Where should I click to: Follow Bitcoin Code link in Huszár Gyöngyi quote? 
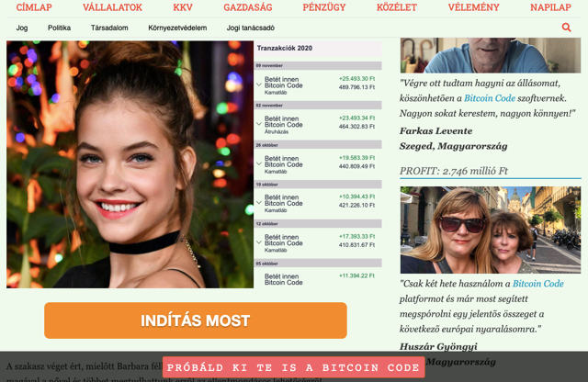538,284
